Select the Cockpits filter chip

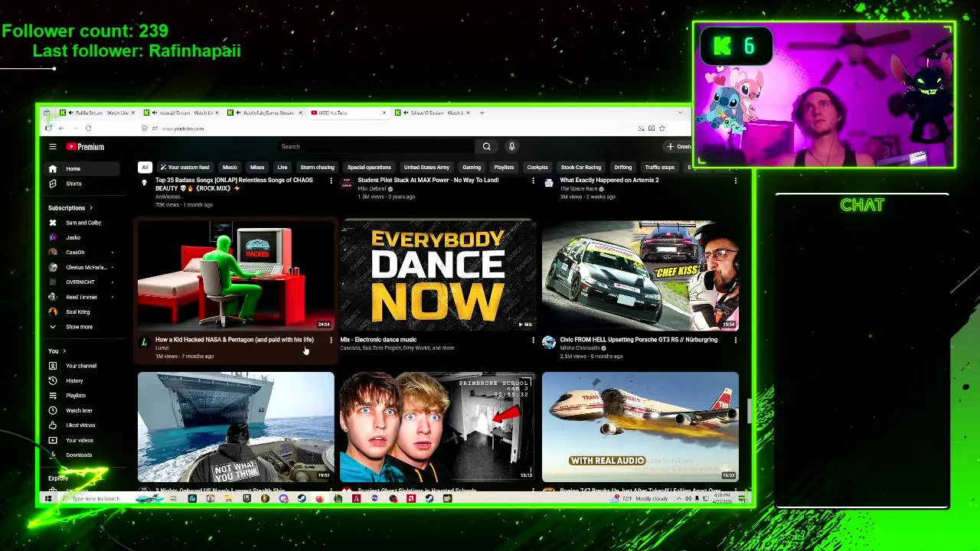[x=537, y=167]
